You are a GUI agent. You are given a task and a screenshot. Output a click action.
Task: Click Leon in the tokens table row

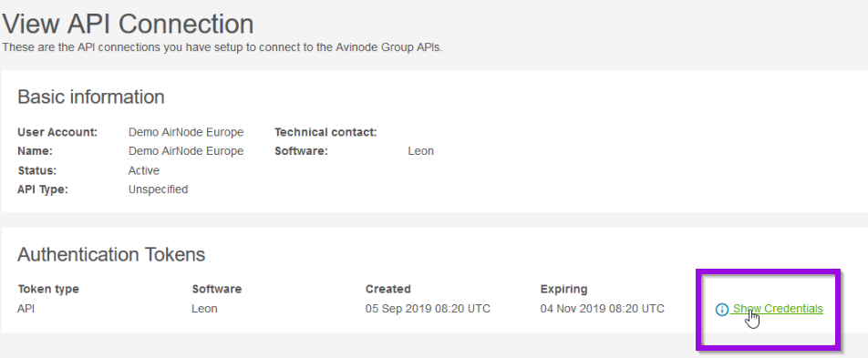pos(204,308)
